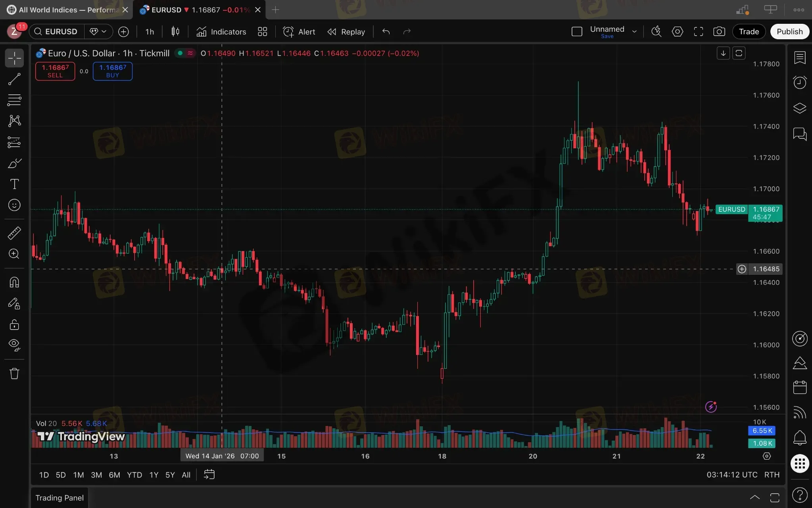Viewport: 812px width, 508px height.
Task: Click the EURUSD symbol search field
Action: pos(60,32)
